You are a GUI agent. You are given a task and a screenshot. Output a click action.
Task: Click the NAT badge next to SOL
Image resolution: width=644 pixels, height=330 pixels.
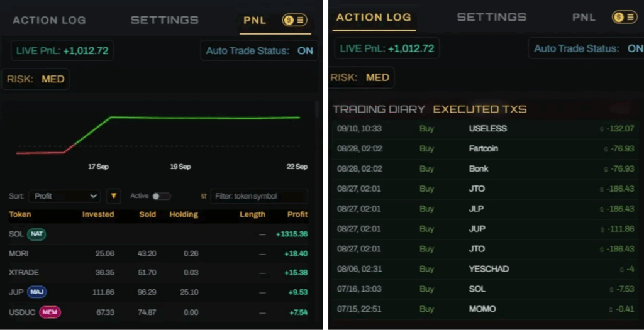[x=36, y=234]
